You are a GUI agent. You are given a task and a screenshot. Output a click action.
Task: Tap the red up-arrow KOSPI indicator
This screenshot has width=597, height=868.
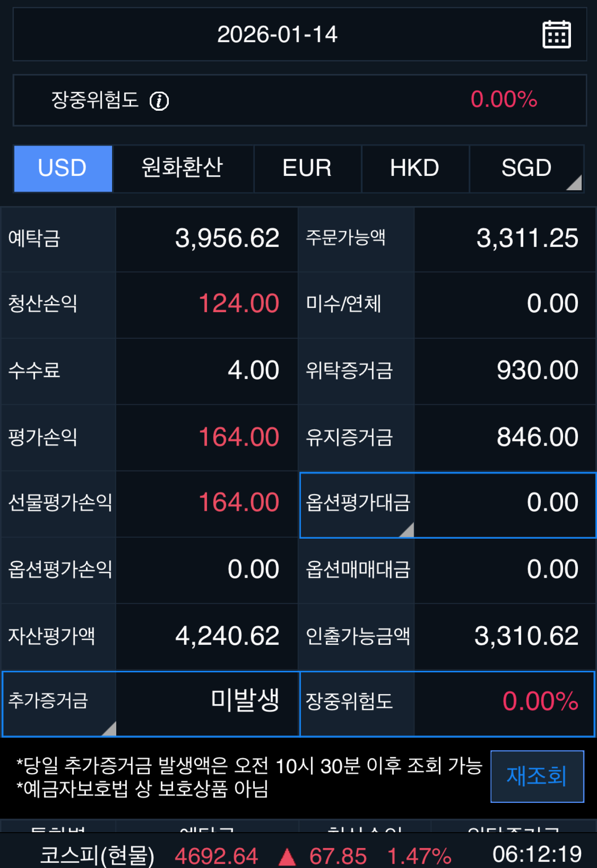click(x=287, y=856)
